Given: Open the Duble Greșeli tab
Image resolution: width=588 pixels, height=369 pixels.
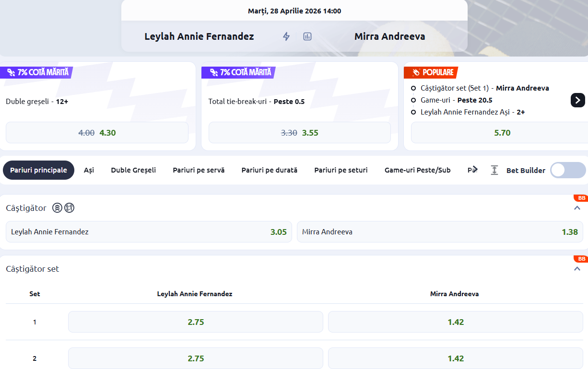Looking at the screenshot, I should pos(133,170).
